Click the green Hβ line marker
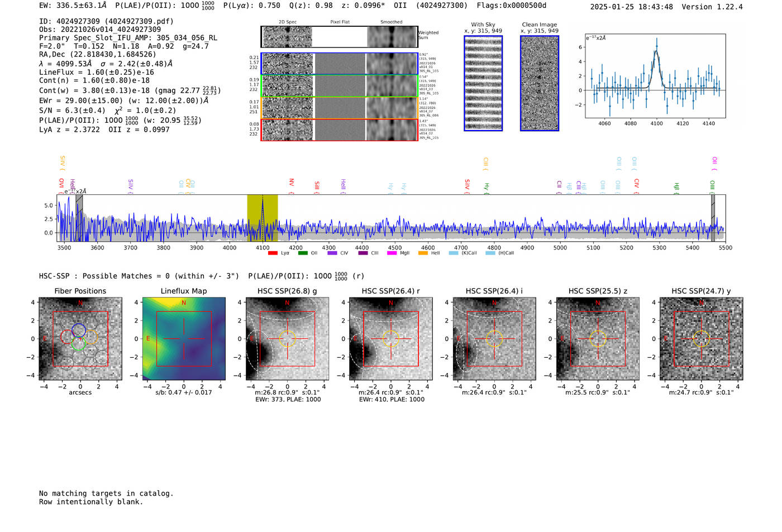Screen dimensions: 782x532 click(x=676, y=188)
